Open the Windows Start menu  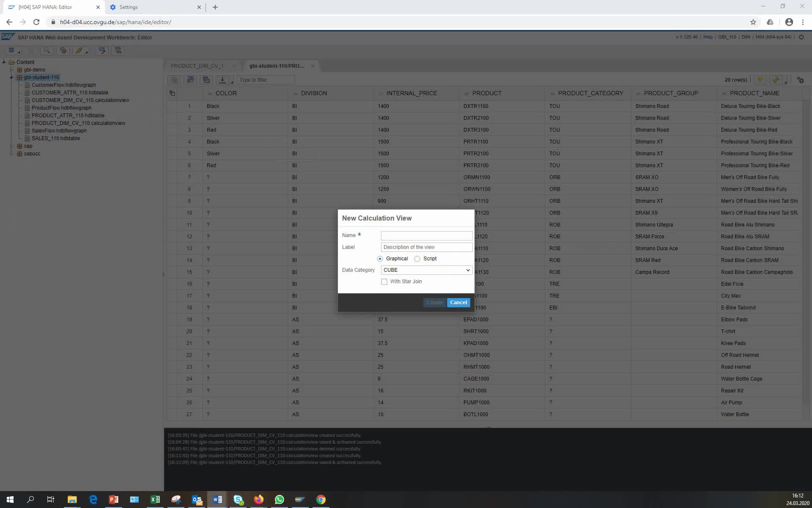click(10, 500)
